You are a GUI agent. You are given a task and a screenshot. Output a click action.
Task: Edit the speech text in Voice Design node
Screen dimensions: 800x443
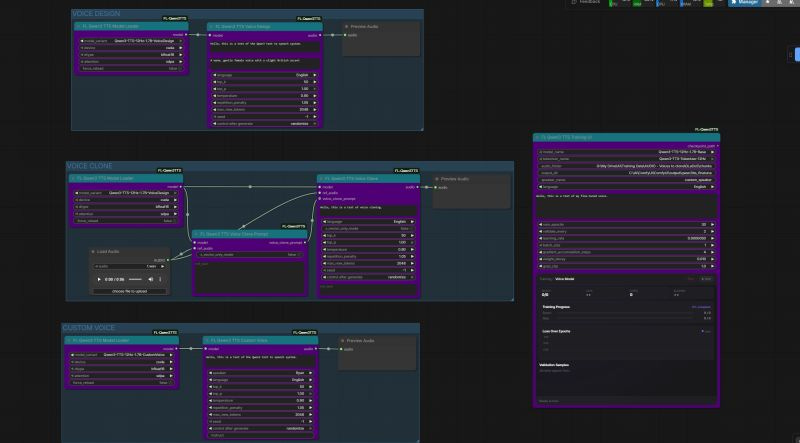tap(265, 46)
